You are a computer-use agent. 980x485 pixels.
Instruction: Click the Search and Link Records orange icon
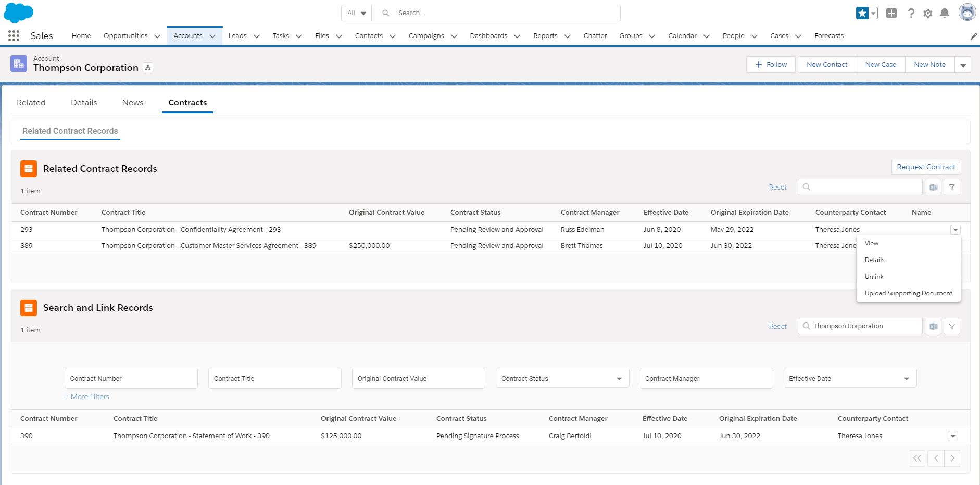tap(29, 307)
